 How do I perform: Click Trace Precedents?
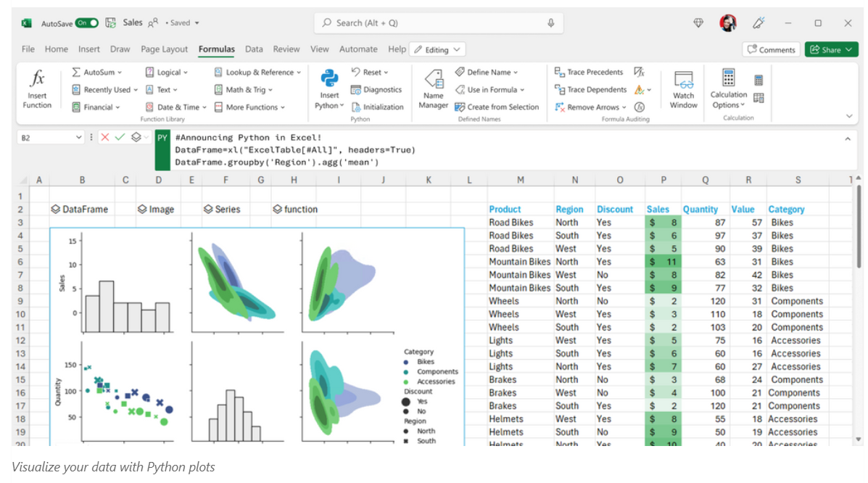(x=588, y=72)
